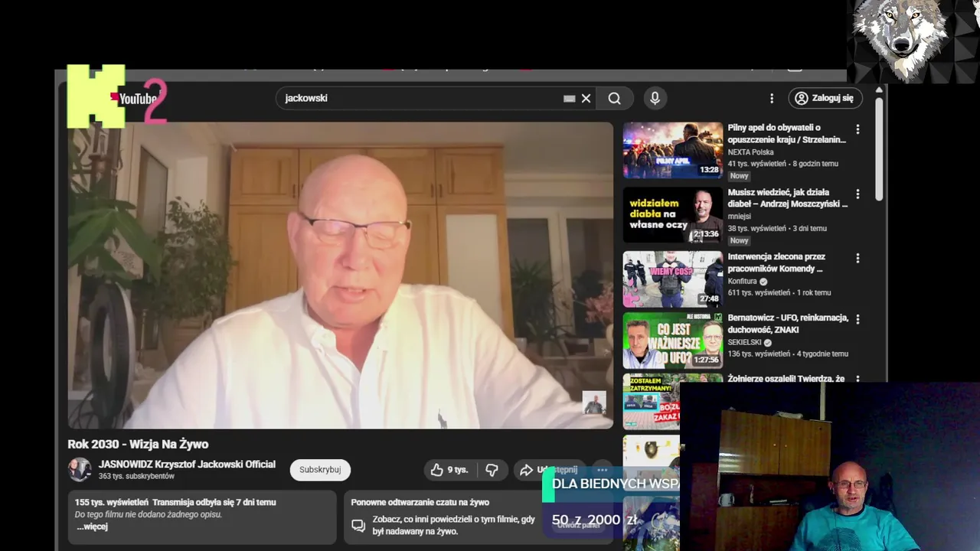Viewport: 980px width, 551px height.
Task: Open widziałem diabła na własne oczy thumbnail
Action: click(673, 215)
